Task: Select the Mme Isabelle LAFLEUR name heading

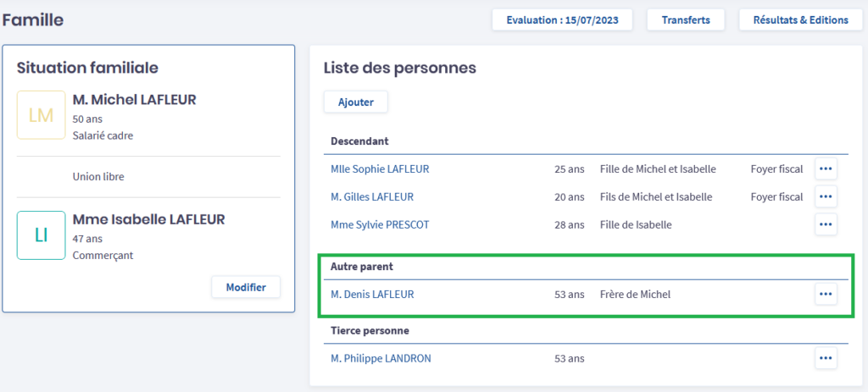Action: [148, 220]
